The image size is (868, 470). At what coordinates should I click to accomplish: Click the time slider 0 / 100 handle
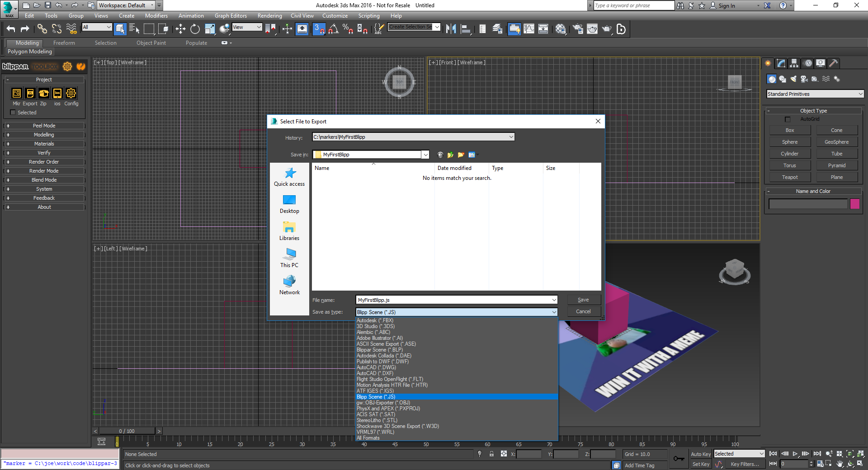coord(127,431)
